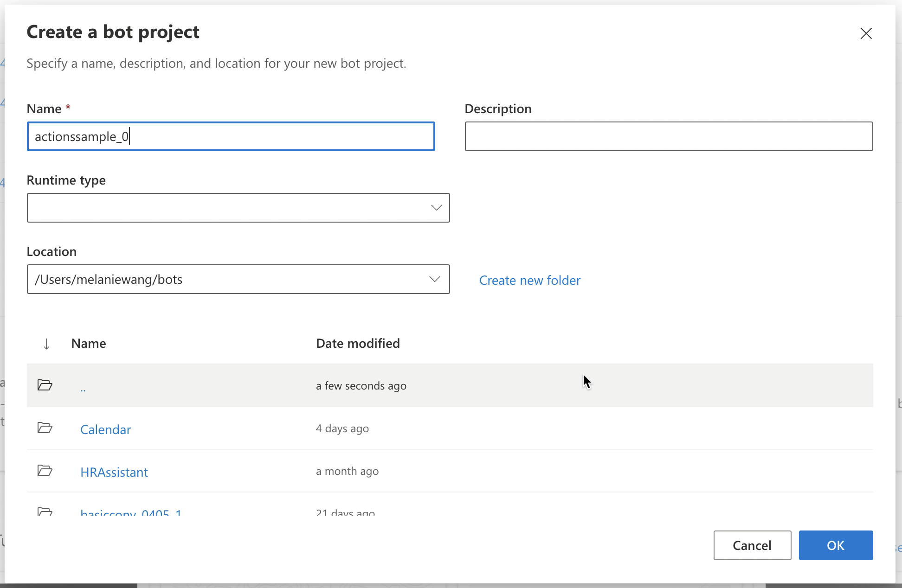Screen dimensions: 902x588
Task: Click the OK button
Action: [836, 545]
